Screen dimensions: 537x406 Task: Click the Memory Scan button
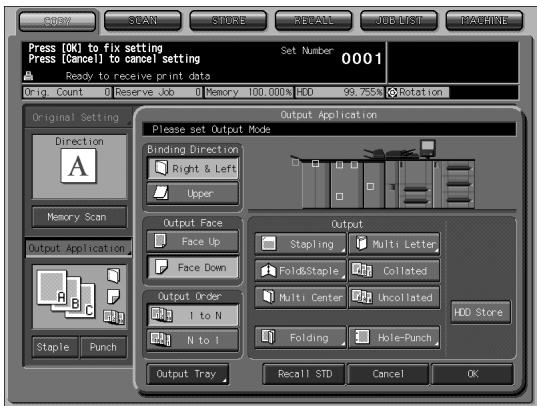coord(79,217)
